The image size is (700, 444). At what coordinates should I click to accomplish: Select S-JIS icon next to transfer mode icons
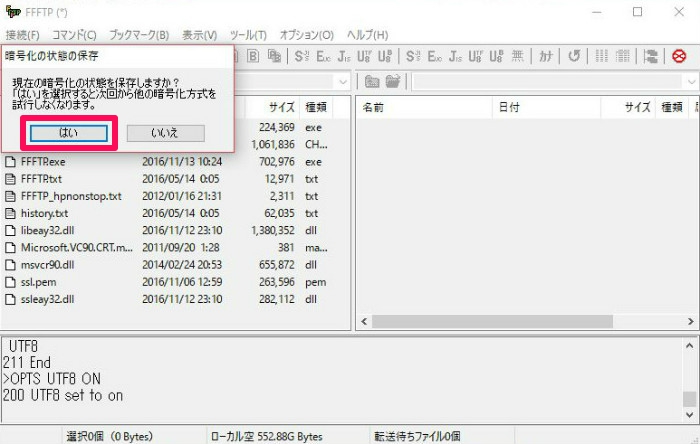click(x=301, y=56)
